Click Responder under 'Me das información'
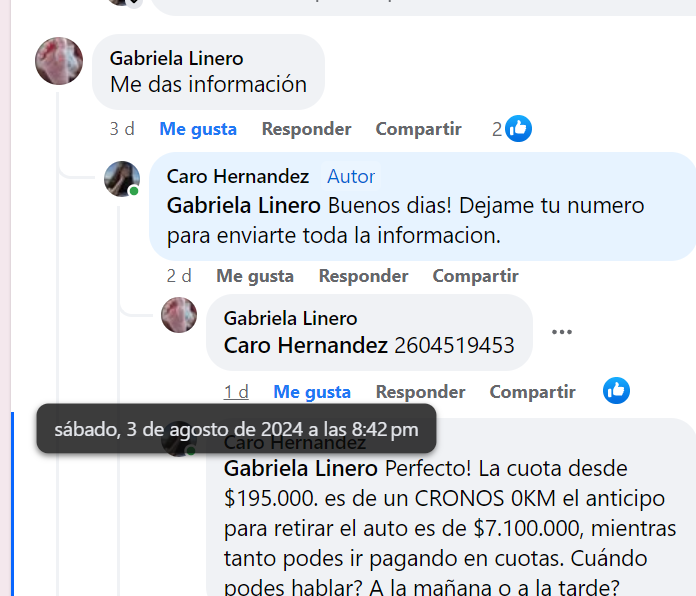The width and height of the screenshot is (696, 596). click(x=306, y=129)
